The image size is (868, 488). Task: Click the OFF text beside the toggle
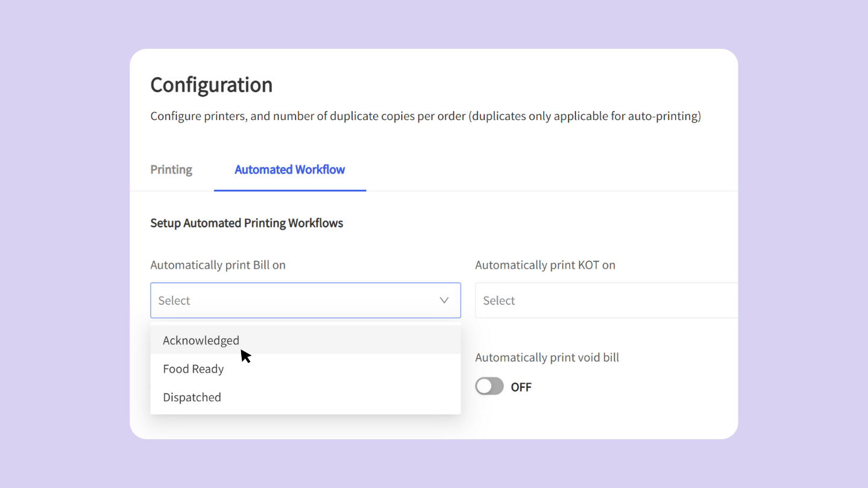click(521, 387)
